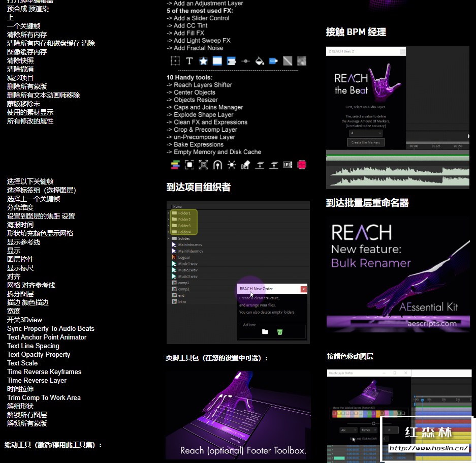Check the fuchsia label color box
Screen dimensions: 476x463
click(387, 413)
